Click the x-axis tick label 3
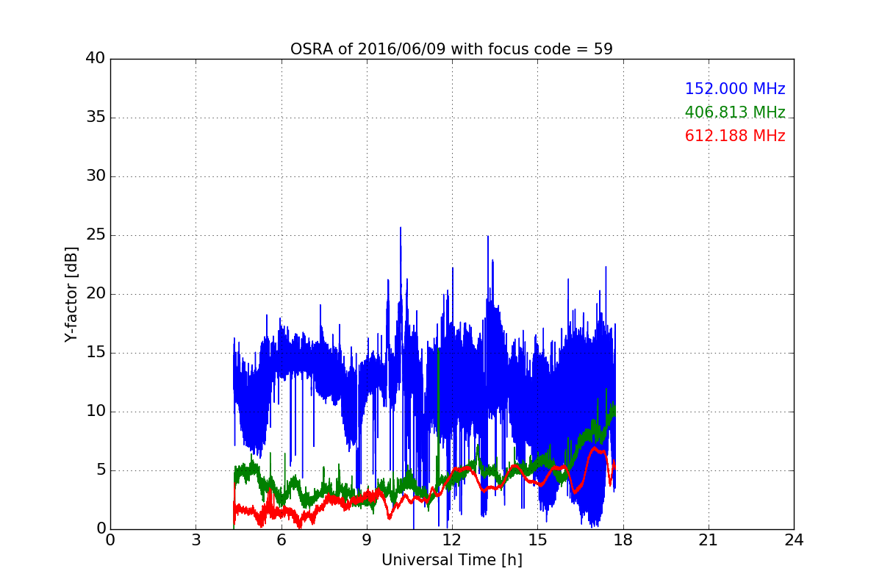882x588 pixels. coord(196,539)
